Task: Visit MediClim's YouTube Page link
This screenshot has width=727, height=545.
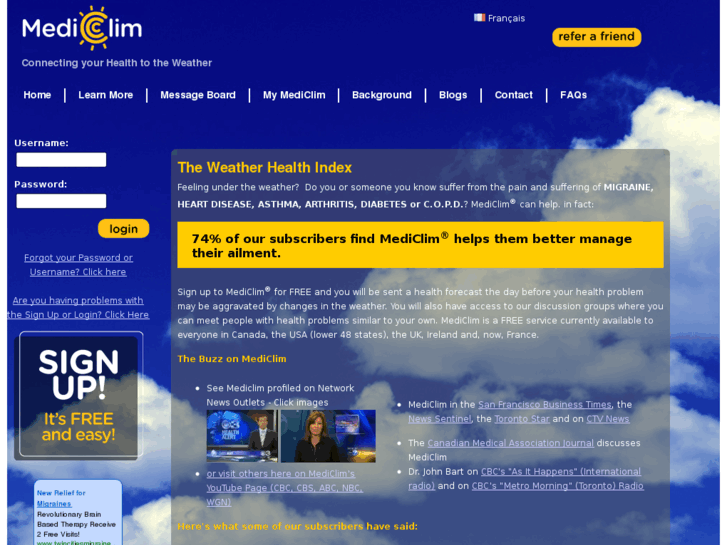Action: (285, 488)
